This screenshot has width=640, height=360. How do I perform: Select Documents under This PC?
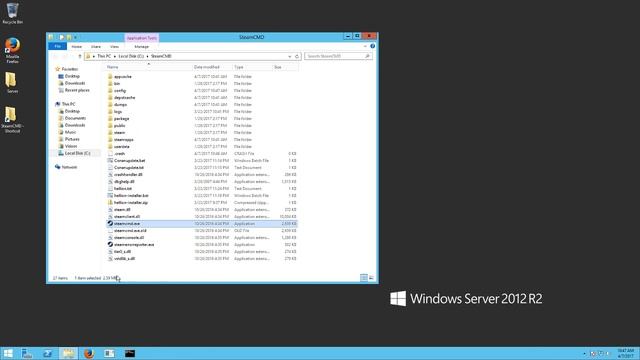click(x=75, y=118)
